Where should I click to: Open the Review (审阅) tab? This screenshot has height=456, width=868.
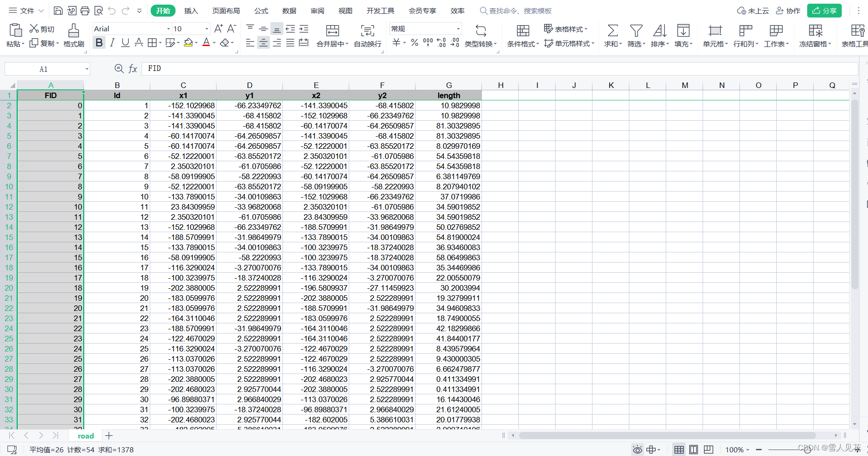tap(317, 11)
